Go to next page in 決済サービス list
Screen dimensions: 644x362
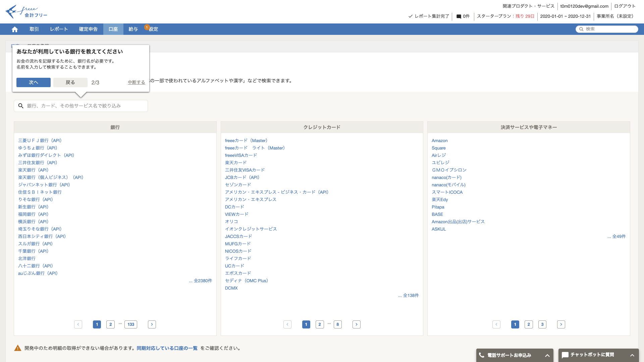(x=561, y=324)
